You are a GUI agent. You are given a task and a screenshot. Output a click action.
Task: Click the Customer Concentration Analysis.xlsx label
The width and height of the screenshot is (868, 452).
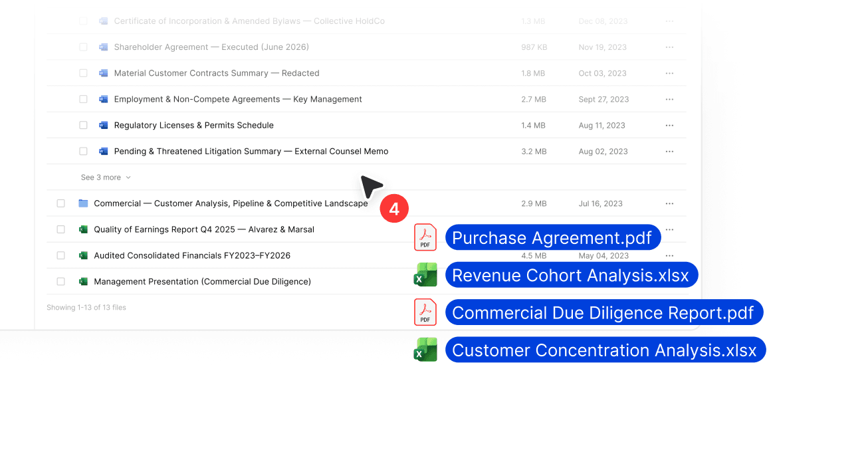click(605, 350)
